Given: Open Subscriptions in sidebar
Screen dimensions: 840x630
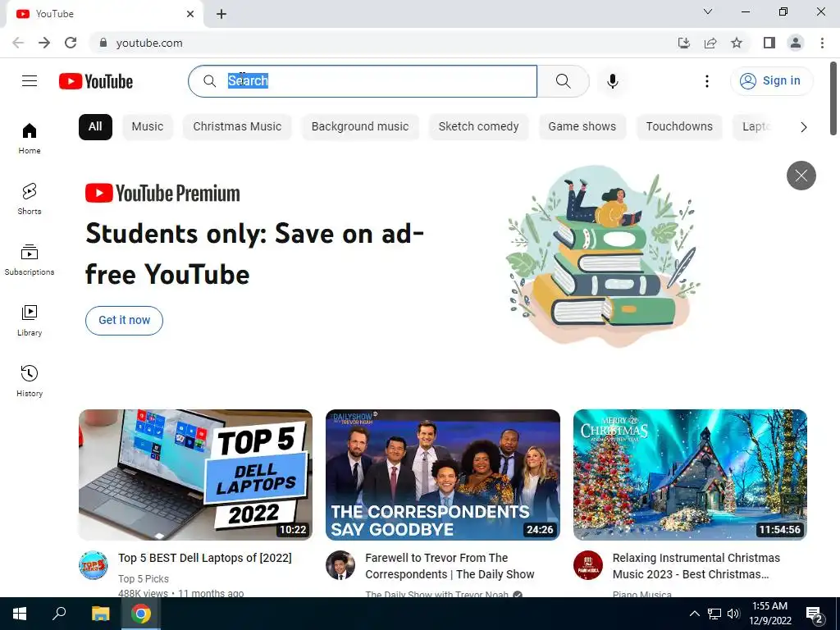Looking at the screenshot, I should click(x=30, y=259).
